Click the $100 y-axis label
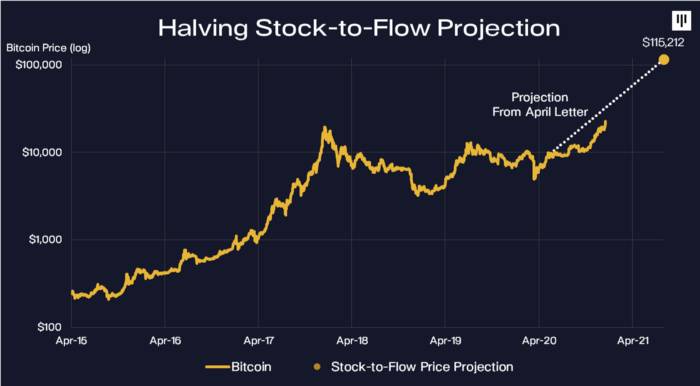700x386 pixels. tap(49, 327)
